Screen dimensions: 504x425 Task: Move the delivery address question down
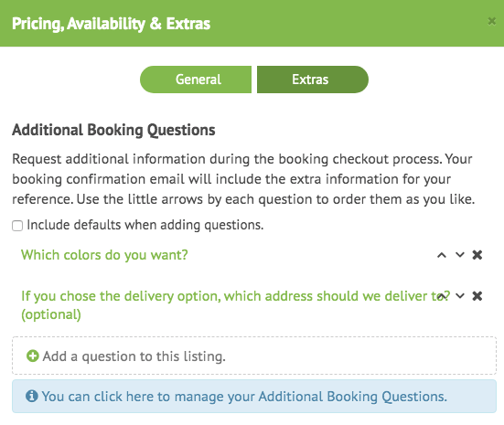point(460,296)
